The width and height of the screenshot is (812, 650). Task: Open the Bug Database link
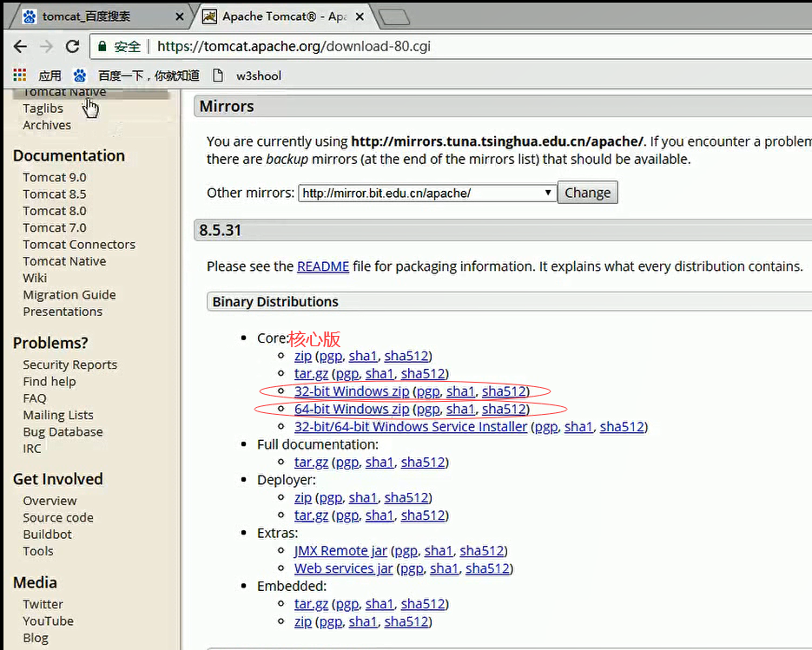coord(63,432)
